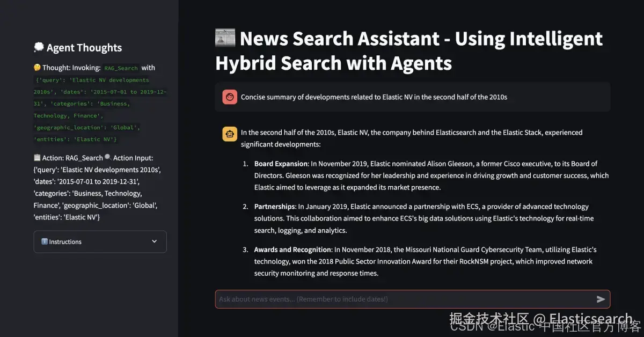Click the send arrow icon in chat input
Viewport: 644px width, 337px height.
601,299
